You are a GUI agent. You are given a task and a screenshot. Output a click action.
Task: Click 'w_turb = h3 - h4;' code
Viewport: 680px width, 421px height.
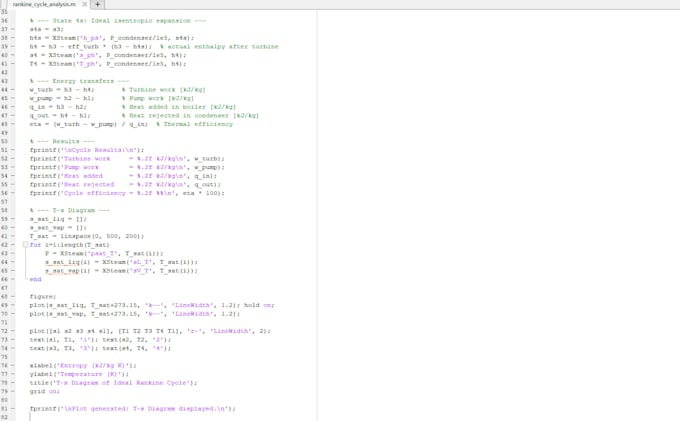click(62, 90)
